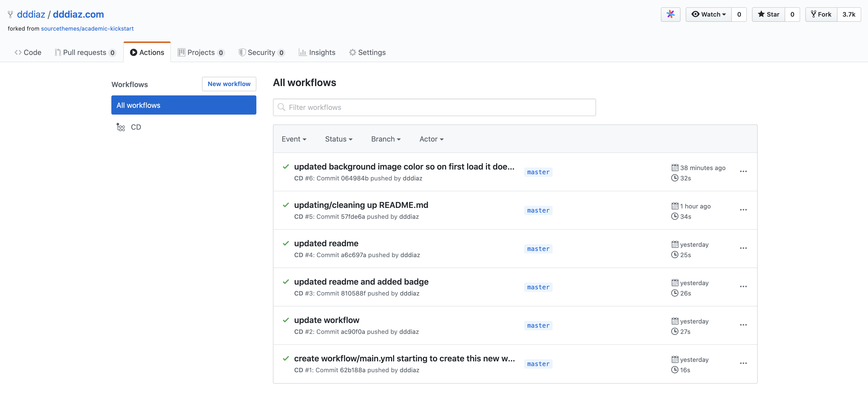Select All workflows in sidebar
This screenshot has width=868, height=393.
(x=184, y=105)
